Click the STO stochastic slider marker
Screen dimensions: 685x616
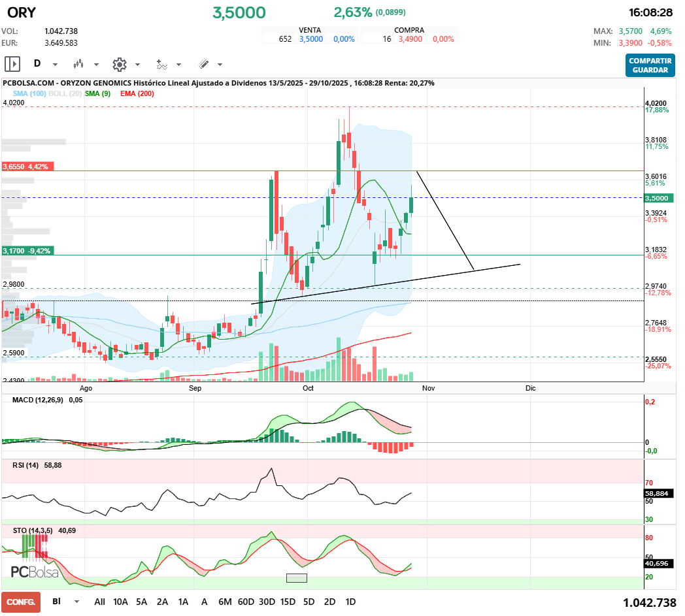point(297,577)
